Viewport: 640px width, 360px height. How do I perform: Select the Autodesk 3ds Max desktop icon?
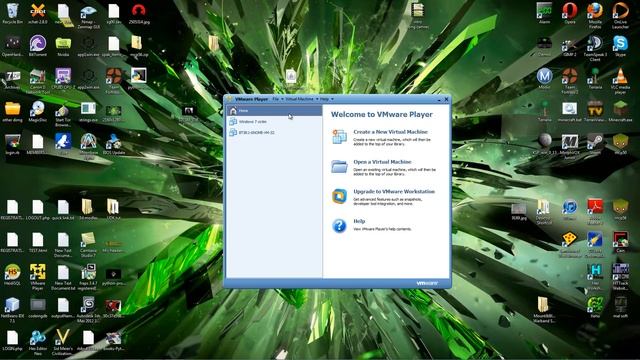pyautogui.click(x=88, y=310)
